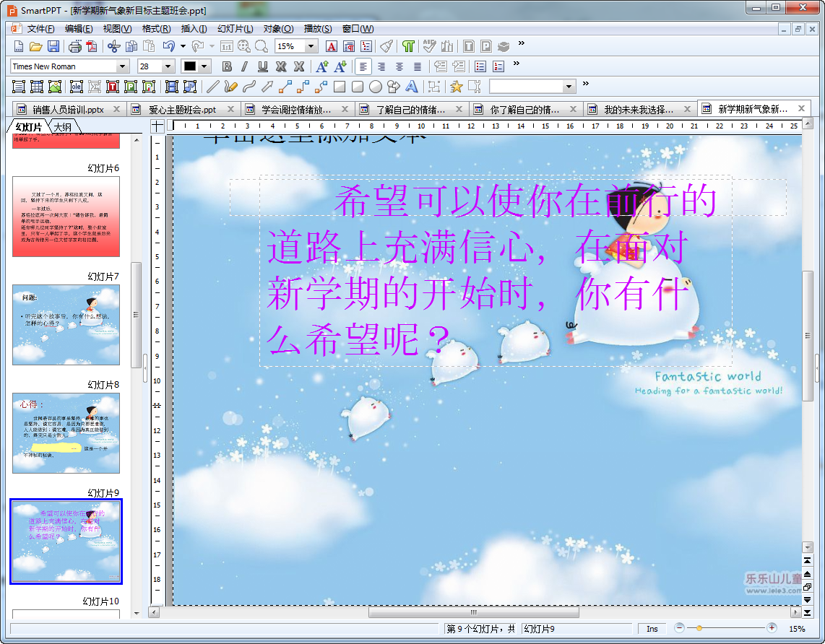Draw an arrow line
The image size is (825, 644).
click(267, 86)
